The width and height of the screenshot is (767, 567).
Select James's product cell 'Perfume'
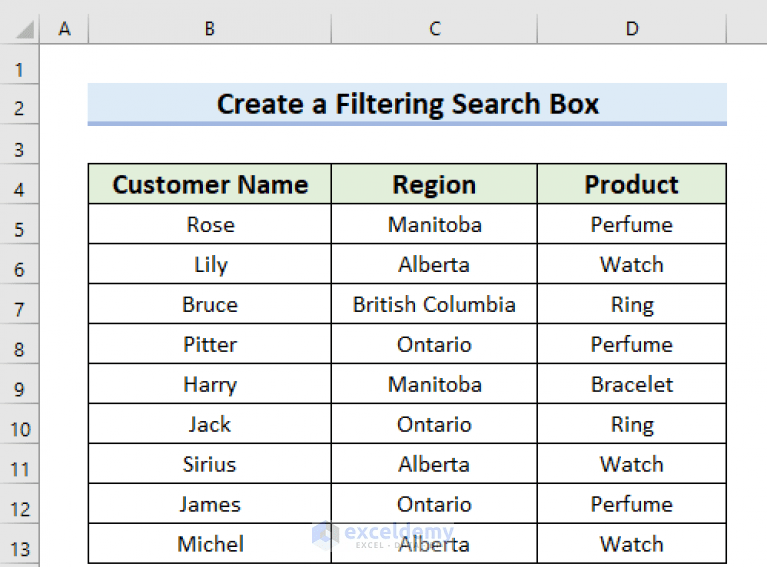632,504
